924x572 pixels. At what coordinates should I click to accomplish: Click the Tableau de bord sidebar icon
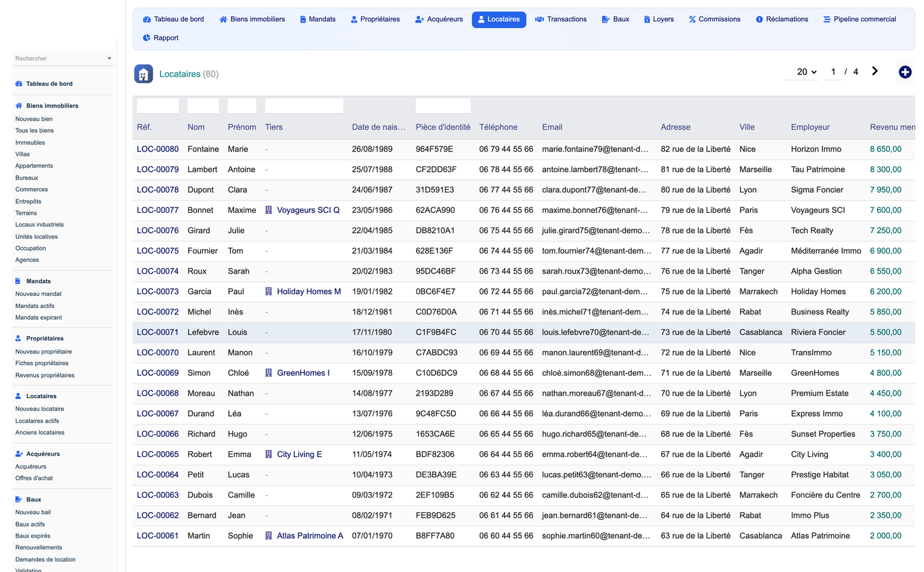[19, 84]
